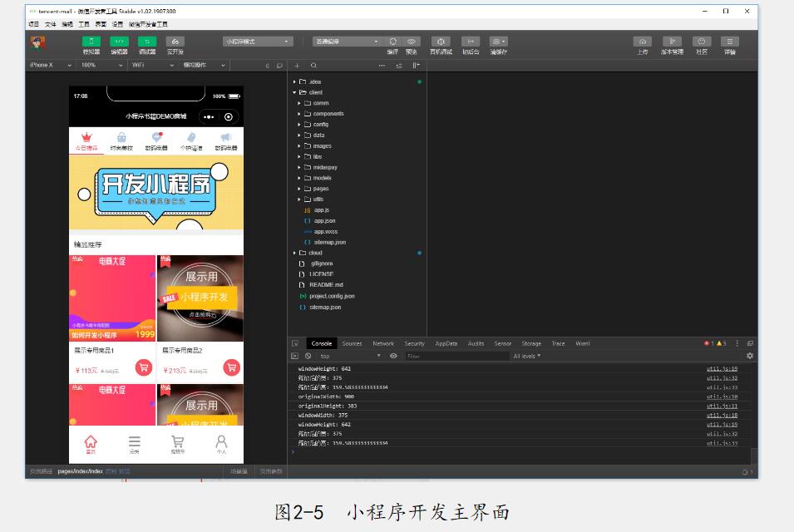Screen dimensions: 794x532
Task: Toggle the 编辑器 editor panel button
Action: point(119,42)
